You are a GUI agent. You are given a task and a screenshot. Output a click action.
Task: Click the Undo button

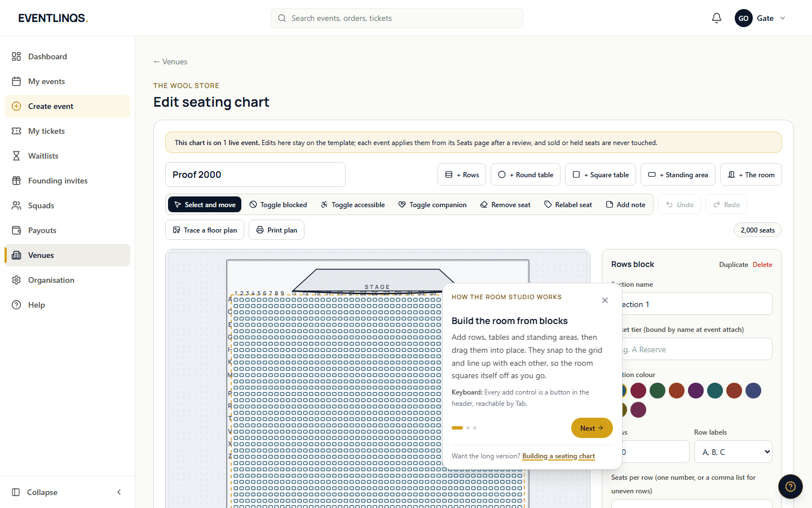click(x=679, y=204)
